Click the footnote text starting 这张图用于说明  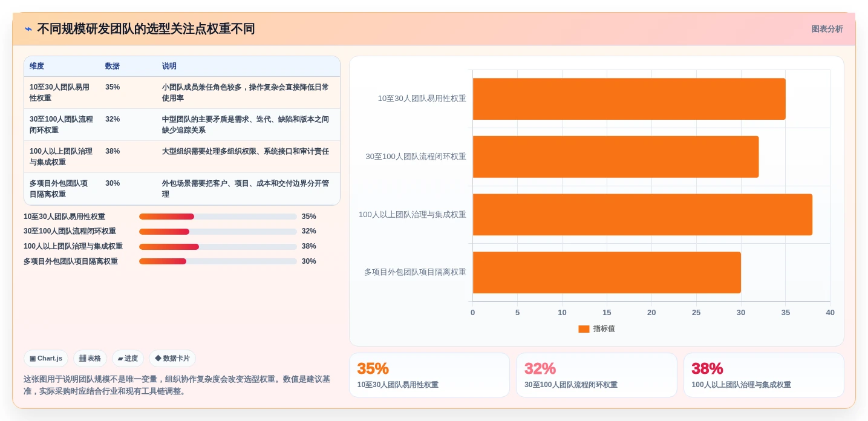(x=177, y=385)
